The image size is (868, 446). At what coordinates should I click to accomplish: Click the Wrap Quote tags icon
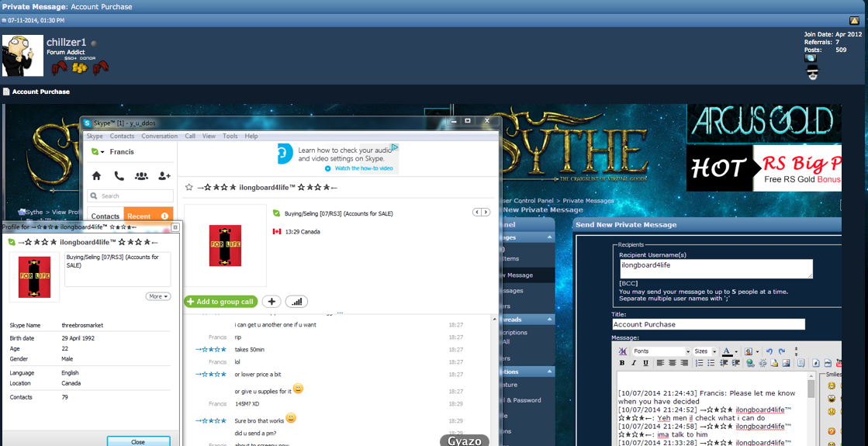[x=801, y=363]
